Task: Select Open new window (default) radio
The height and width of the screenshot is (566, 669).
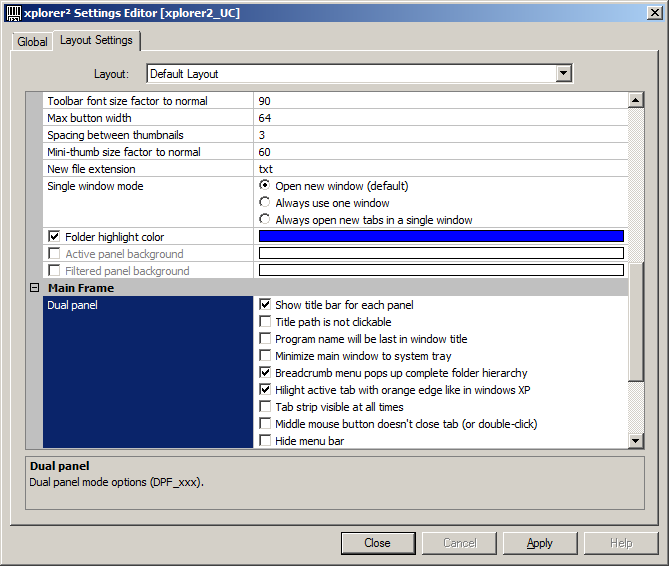Action: [265, 185]
